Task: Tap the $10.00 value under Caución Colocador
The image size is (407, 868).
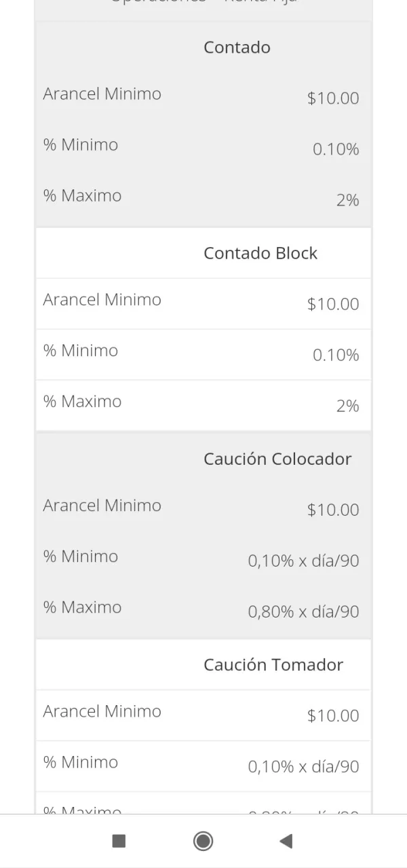Action: pos(333,510)
